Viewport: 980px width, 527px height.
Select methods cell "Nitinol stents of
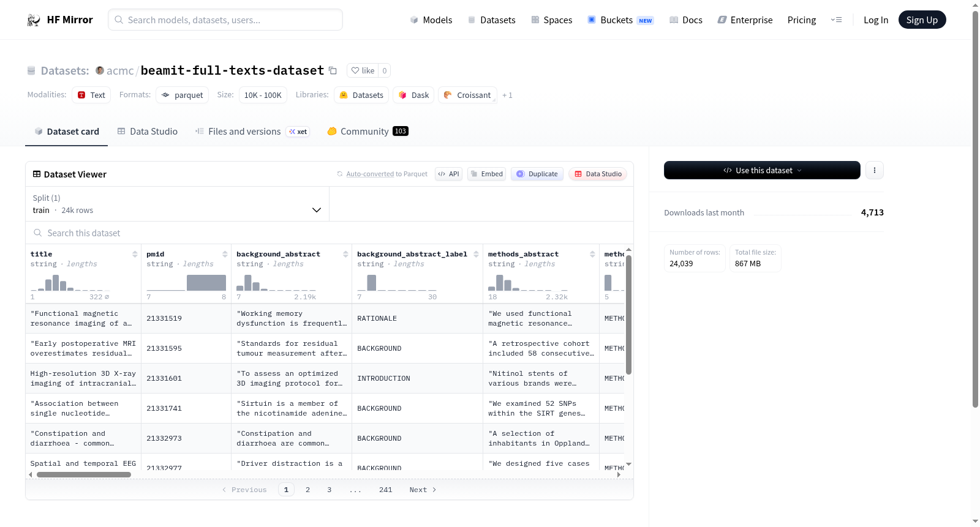click(x=541, y=378)
